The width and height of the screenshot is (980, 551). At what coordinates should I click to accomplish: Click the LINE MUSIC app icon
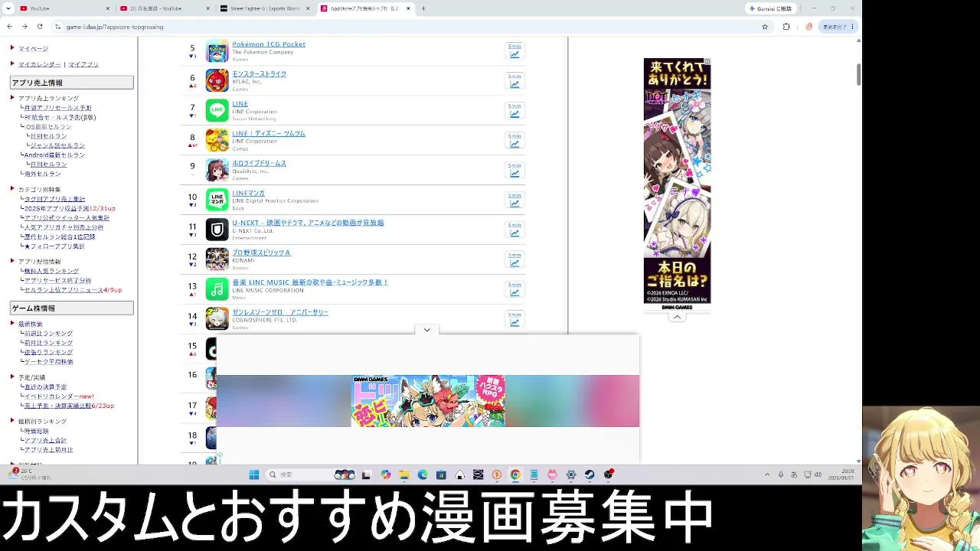217,289
